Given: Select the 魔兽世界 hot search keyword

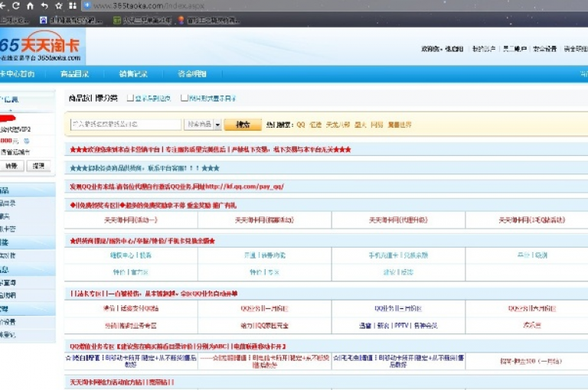Looking at the screenshot, I should (x=400, y=125).
